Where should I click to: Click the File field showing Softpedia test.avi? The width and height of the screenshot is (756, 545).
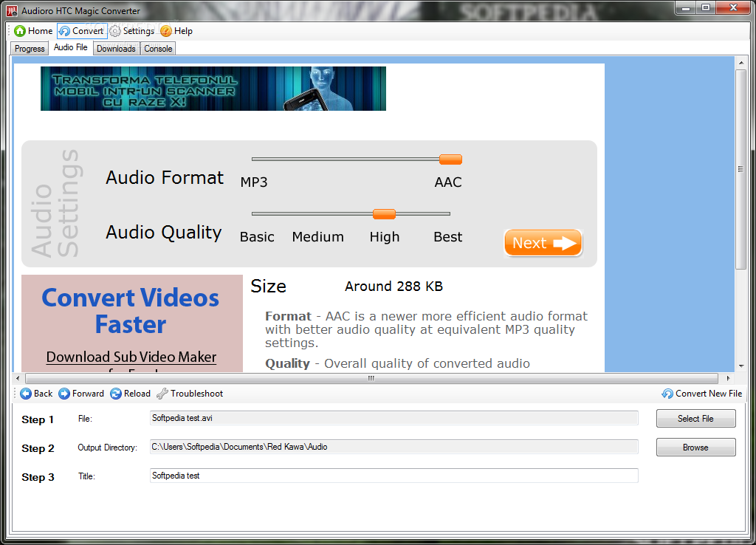(x=394, y=418)
